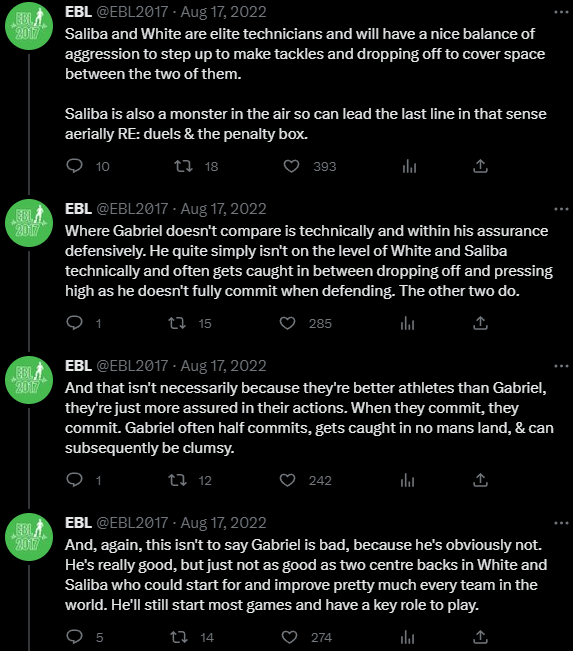Open @EBL2017 handle on the last tweet

(x=132, y=522)
